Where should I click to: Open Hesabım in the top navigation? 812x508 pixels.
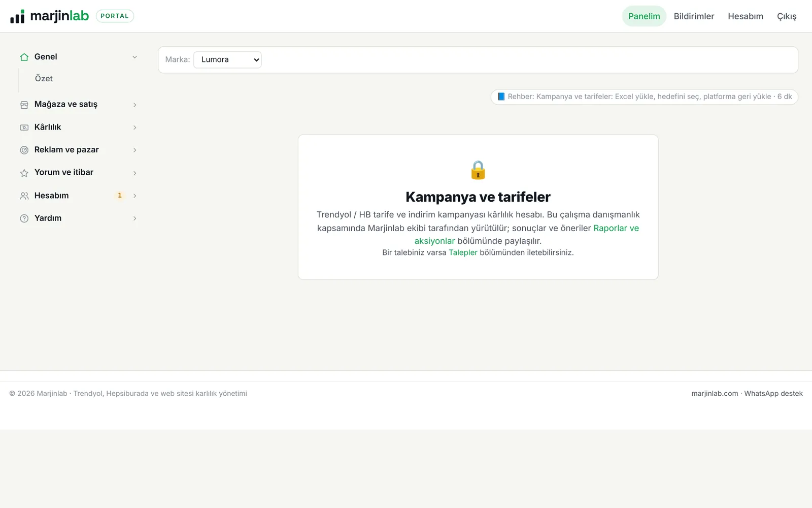(746, 16)
